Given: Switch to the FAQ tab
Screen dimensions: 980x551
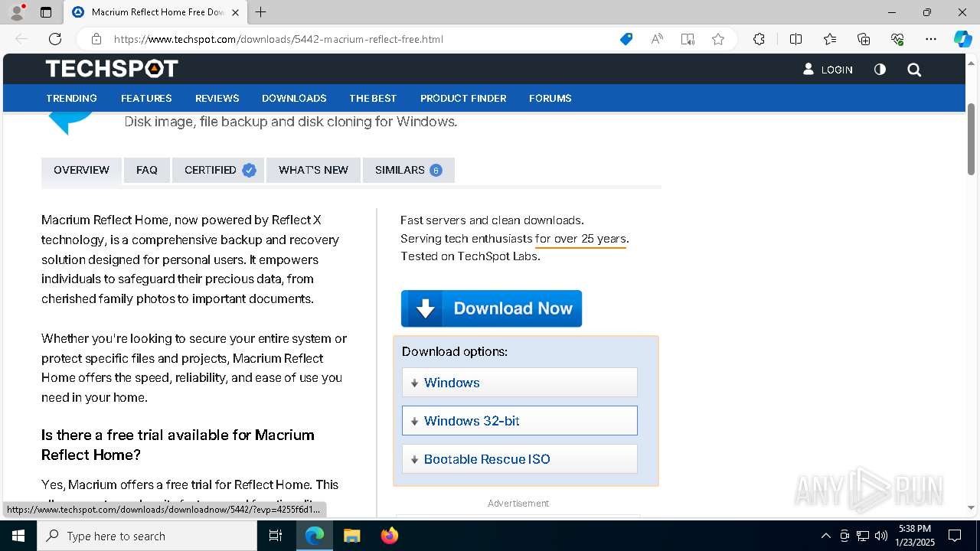Looking at the screenshot, I should (147, 170).
